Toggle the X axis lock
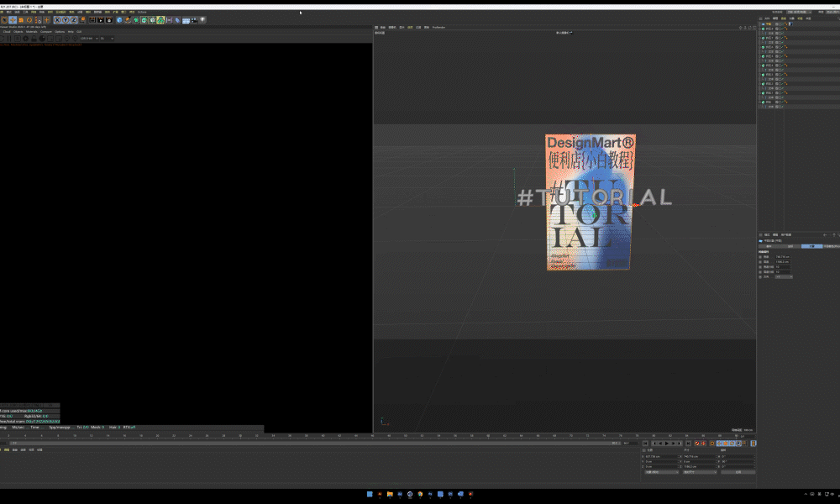This screenshot has height=504, width=840. pyautogui.click(x=58, y=20)
